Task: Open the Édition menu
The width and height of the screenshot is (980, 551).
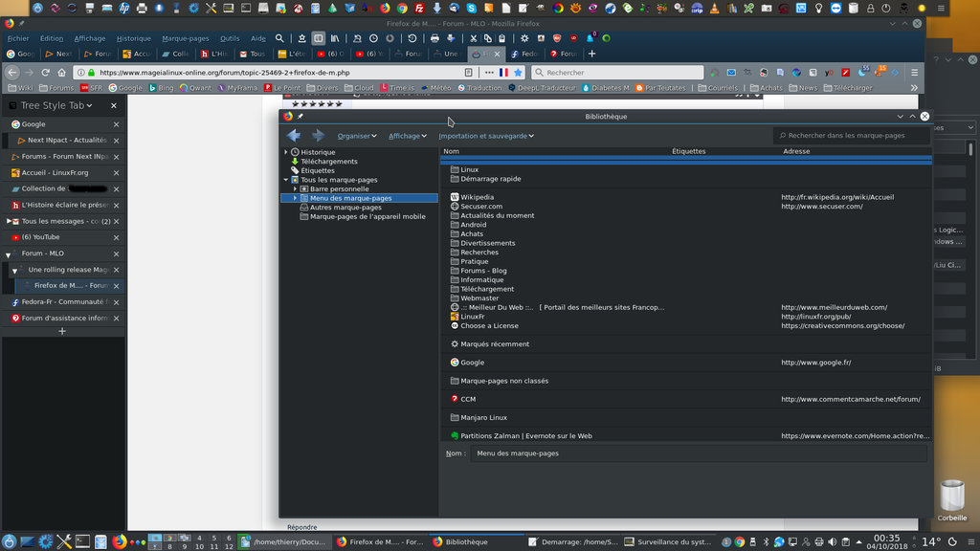Action: click(52, 38)
